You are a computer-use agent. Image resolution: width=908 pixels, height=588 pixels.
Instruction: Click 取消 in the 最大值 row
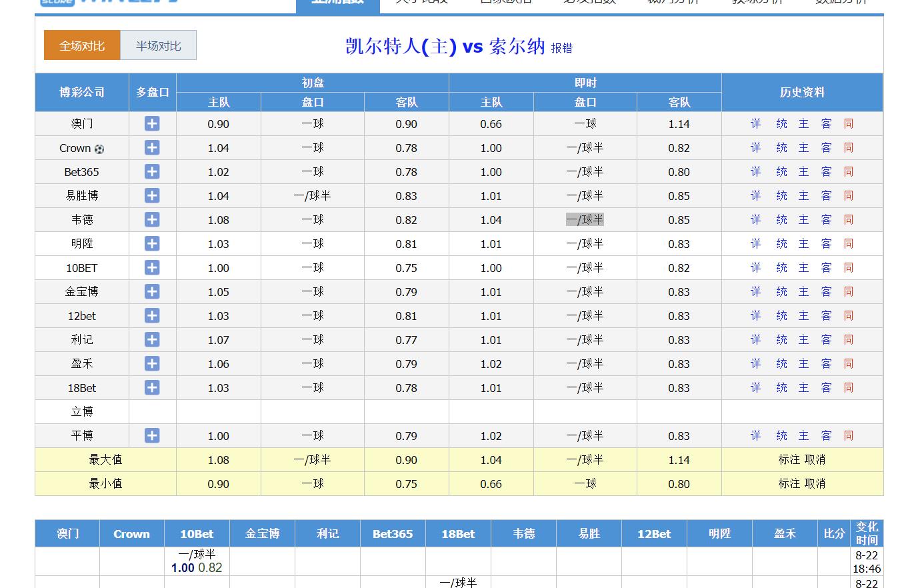[815, 459]
